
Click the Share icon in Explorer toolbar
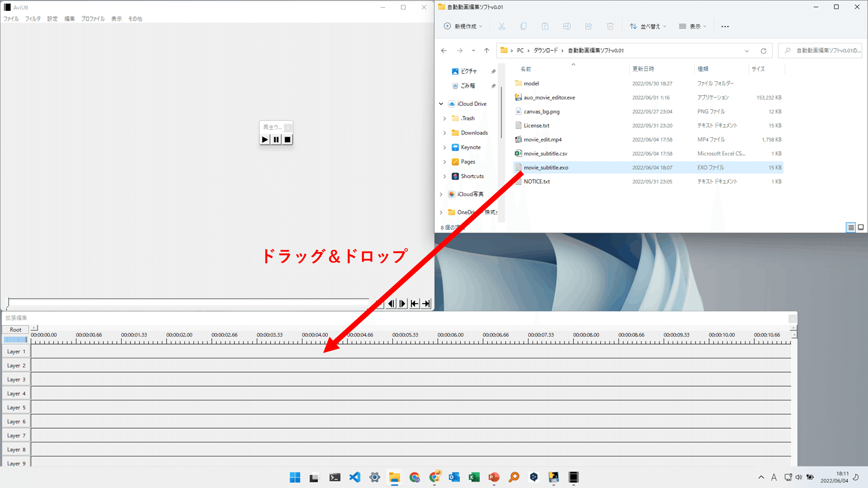(589, 26)
